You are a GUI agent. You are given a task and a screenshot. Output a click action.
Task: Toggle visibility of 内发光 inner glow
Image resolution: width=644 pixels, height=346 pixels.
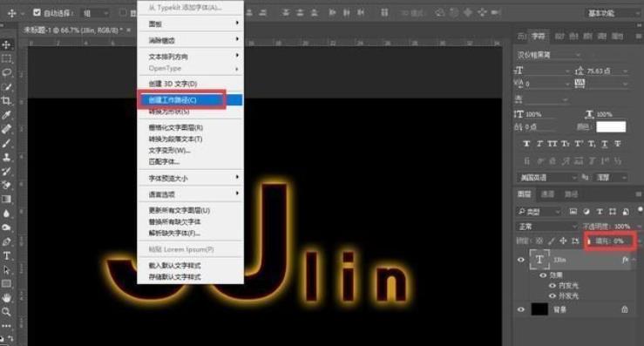click(552, 285)
